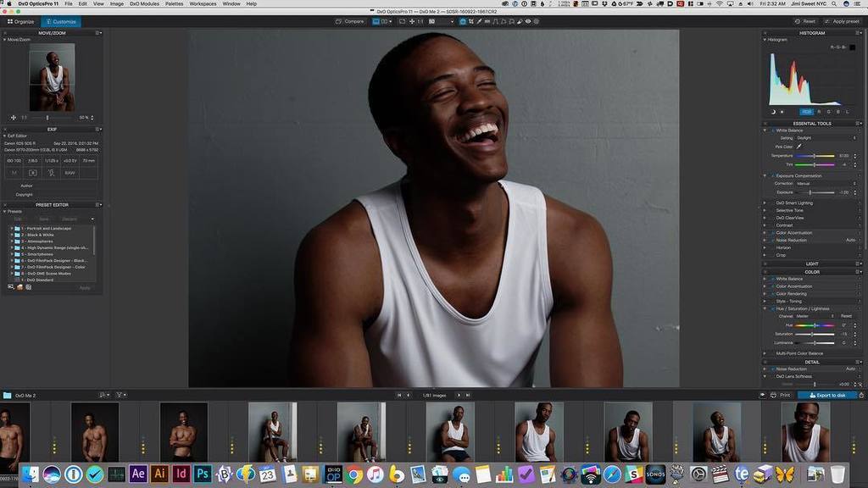868x488 pixels.
Task: Expand the Multi-Point Color Balance section
Action: tap(765, 353)
